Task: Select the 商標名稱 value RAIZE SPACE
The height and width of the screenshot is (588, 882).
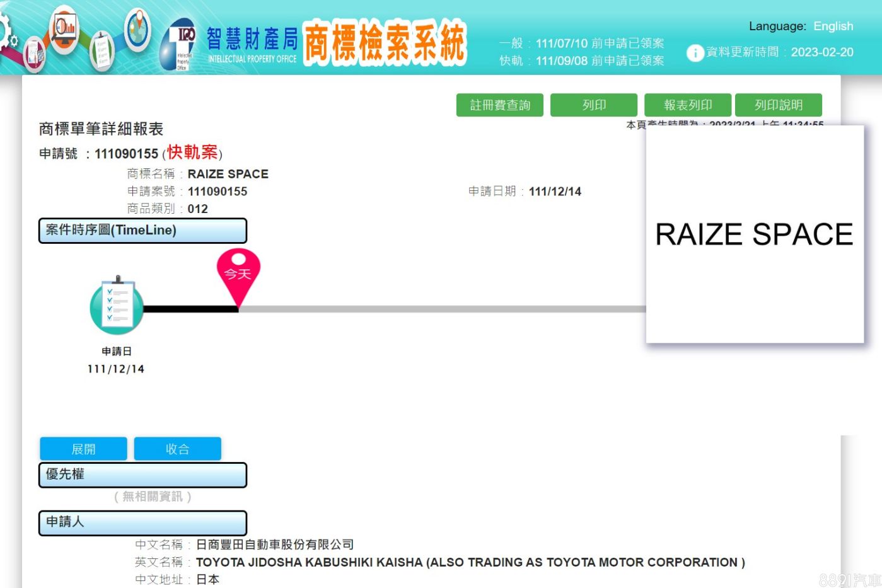Action: point(228,174)
